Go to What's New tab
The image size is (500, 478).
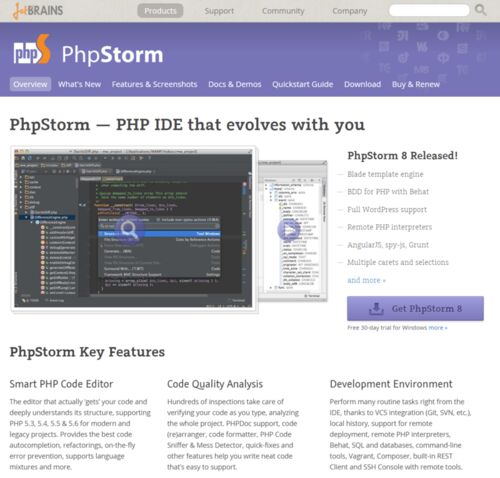tap(79, 84)
